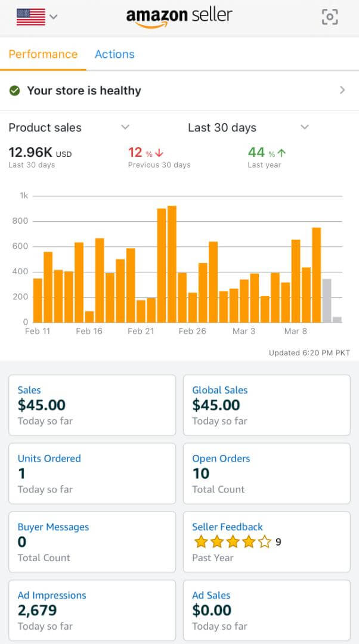
Task: Open store health details chevron
Action: tap(342, 90)
